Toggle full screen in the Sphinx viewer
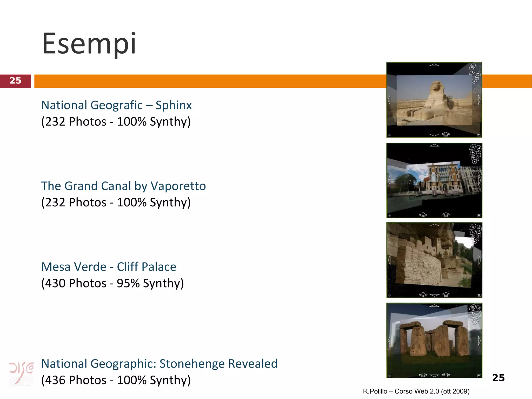 479,135
